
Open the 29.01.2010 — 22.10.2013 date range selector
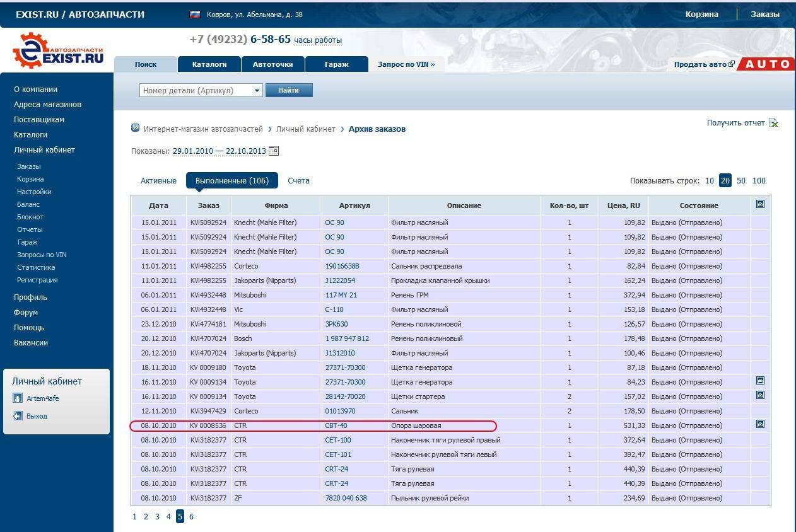[219, 151]
